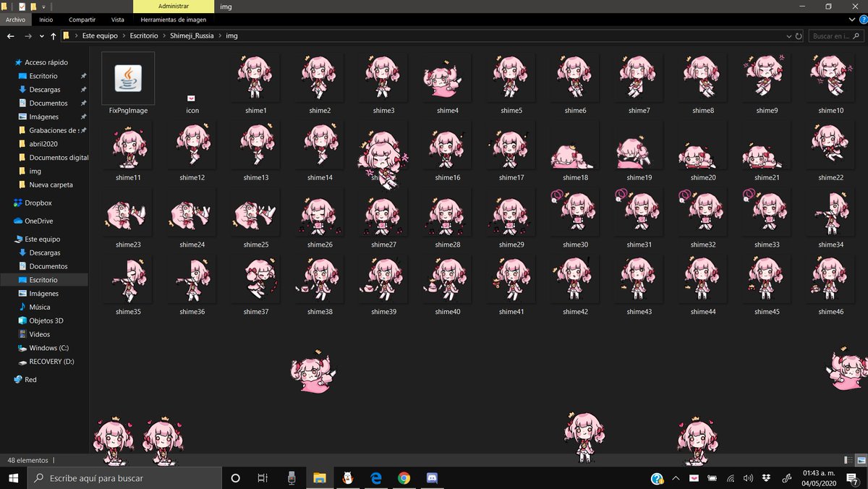The width and height of the screenshot is (868, 489).
Task: Refresh the current folder view
Action: [799, 35]
